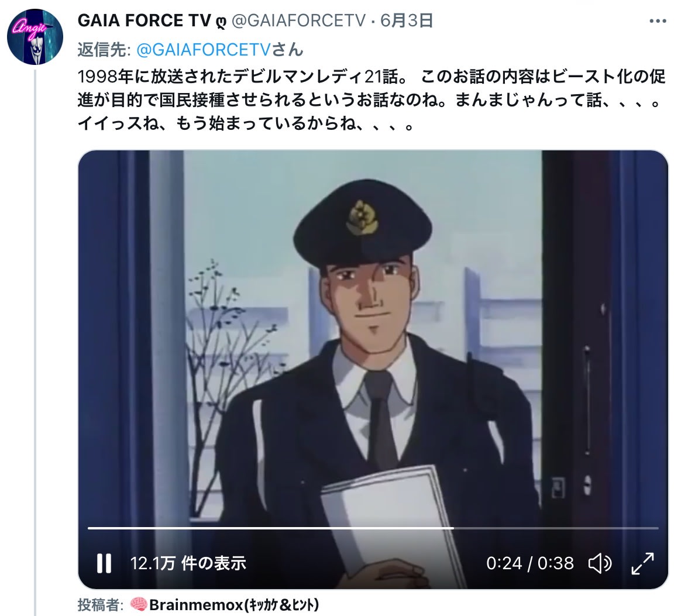Open the Brainmemox poster attribution link
Screen dimensions: 688x616
click(x=234, y=605)
